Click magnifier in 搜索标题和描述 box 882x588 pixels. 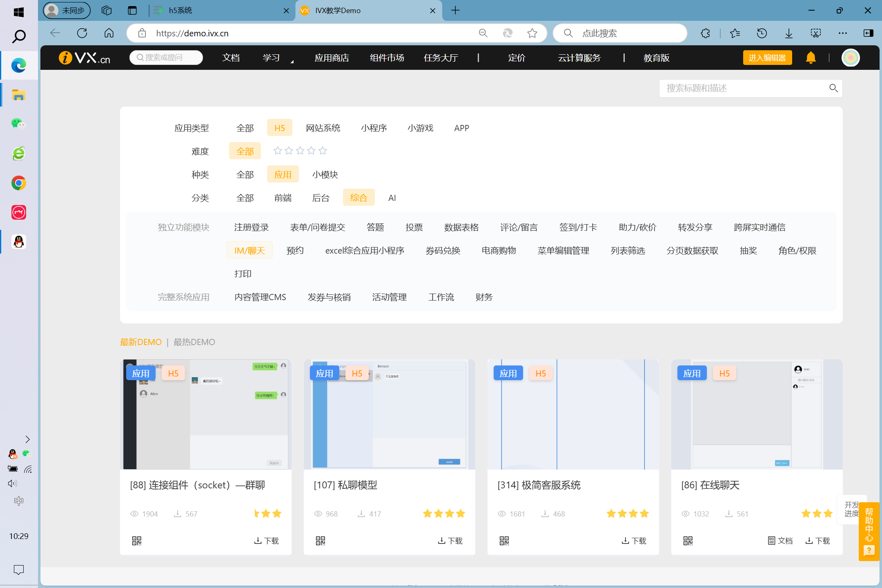tap(833, 88)
